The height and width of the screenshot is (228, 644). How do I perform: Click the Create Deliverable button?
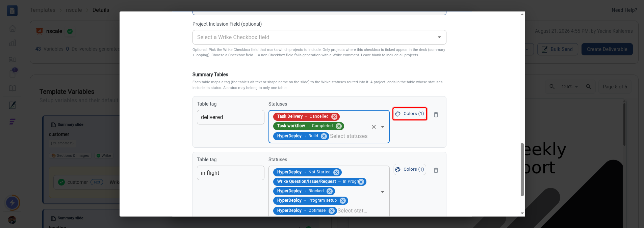click(x=607, y=49)
